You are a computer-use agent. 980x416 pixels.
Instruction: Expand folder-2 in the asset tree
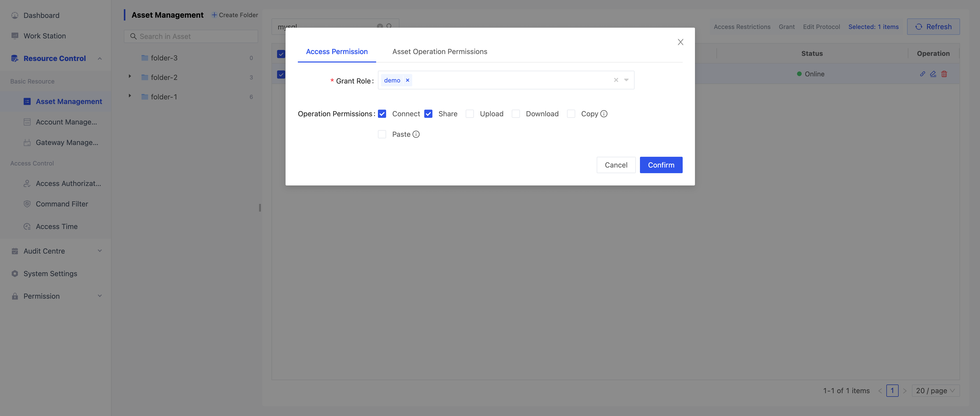[130, 76]
